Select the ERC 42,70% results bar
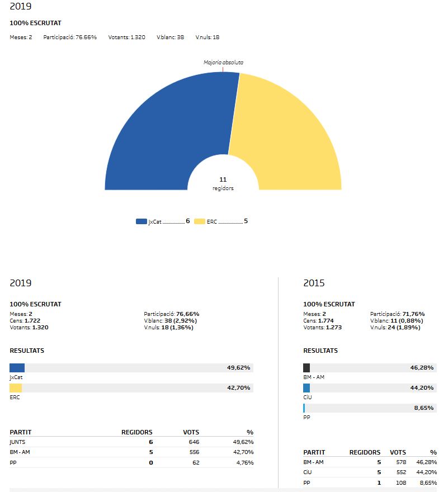 pos(131,388)
